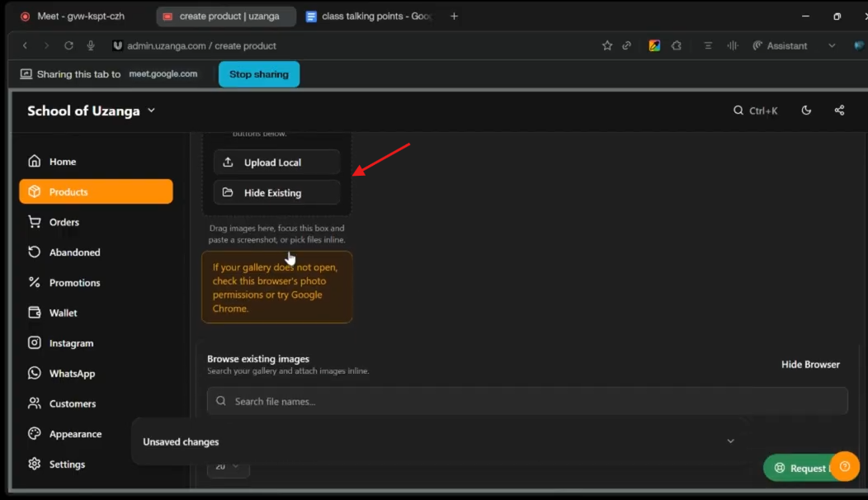Screen dimensions: 868x500
Task: Click the Unsaved changes label
Action: pyautogui.click(x=181, y=442)
